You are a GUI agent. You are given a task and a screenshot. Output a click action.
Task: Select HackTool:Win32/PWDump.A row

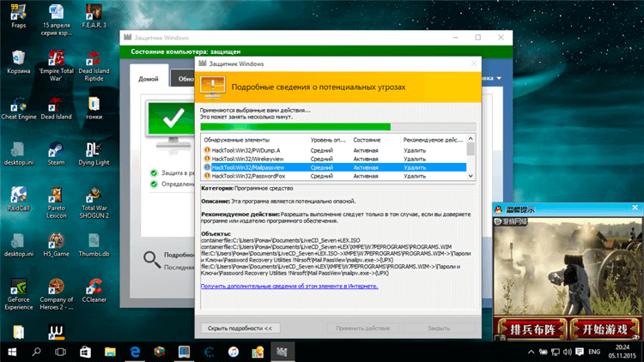pos(333,150)
